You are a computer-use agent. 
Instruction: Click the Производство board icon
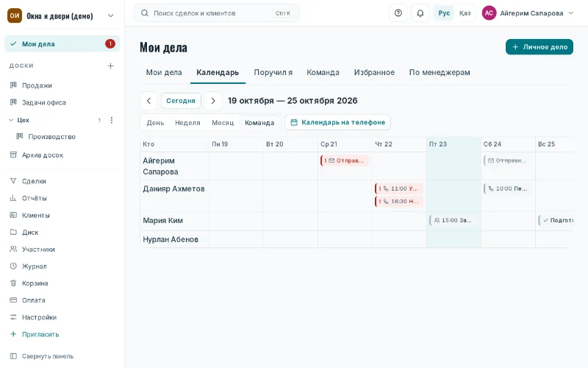click(20, 136)
